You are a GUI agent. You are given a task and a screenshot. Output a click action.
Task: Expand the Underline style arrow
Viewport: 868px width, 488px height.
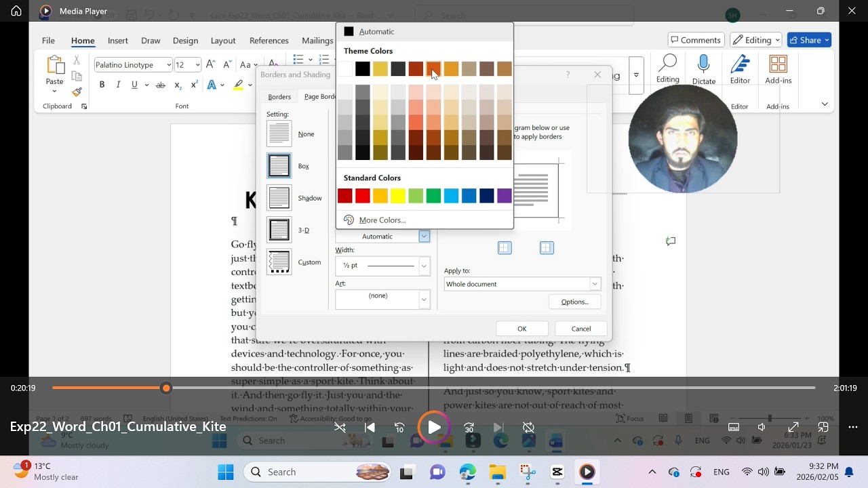pyautogui.click(x=146, y=85)
